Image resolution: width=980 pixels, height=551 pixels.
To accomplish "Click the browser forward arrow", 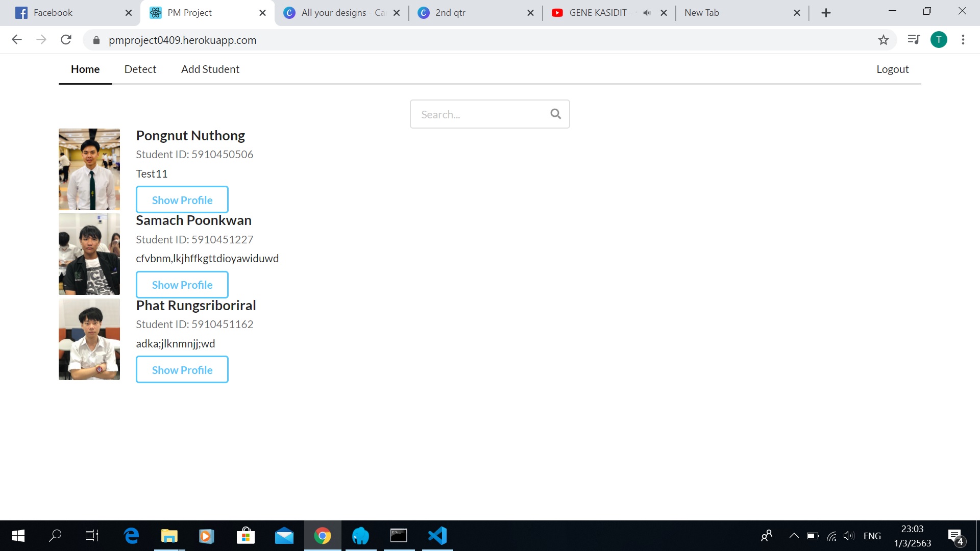I will (41, 40).
